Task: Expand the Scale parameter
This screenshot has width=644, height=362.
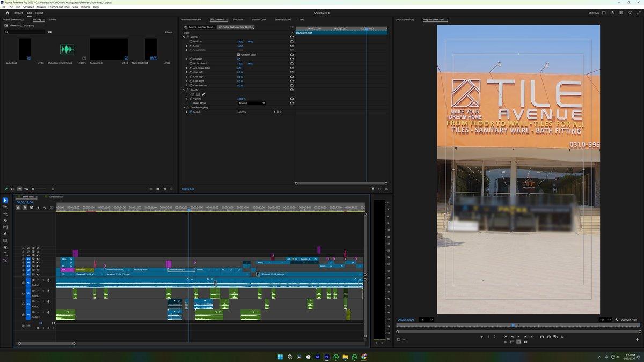Action: [x=187, y=46]
